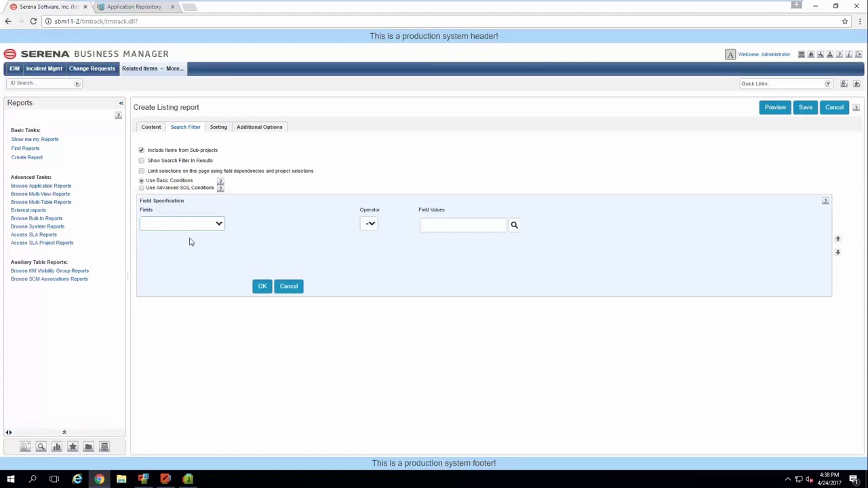The image size is (868, 488).
Task: Open the application repository building icon
Action: (802, 54)
